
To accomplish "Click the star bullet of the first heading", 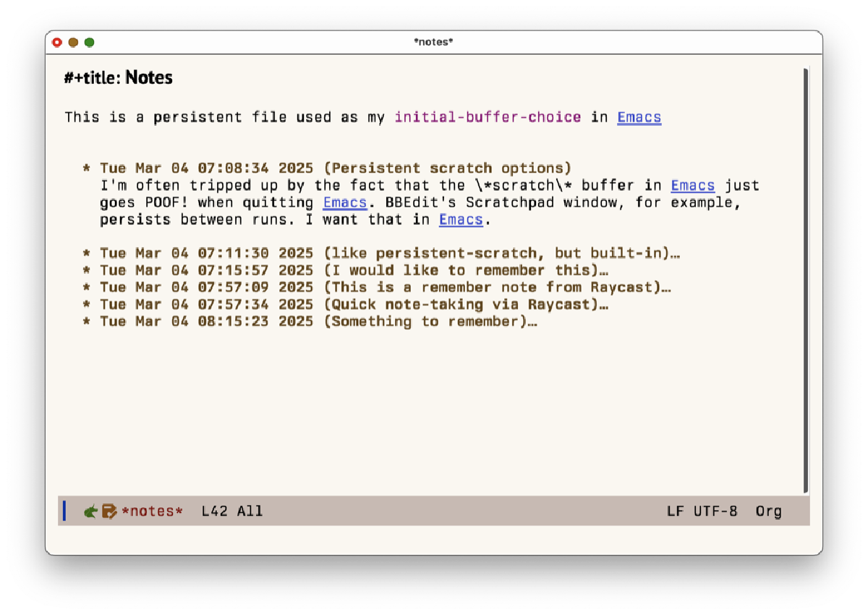I will [85, 167].
